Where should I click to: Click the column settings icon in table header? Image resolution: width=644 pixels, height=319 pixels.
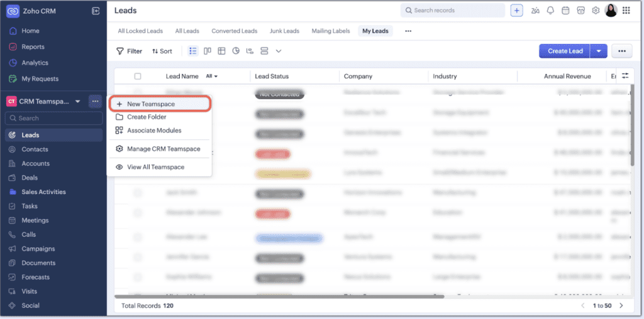click(x=625, y=76)
